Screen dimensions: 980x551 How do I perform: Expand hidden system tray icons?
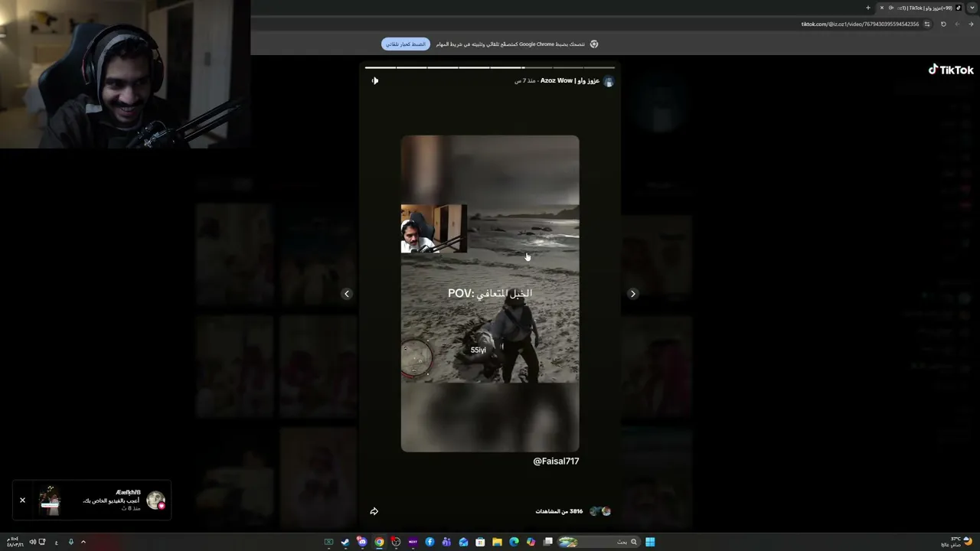pyautogui.click(x=83, y=542)
